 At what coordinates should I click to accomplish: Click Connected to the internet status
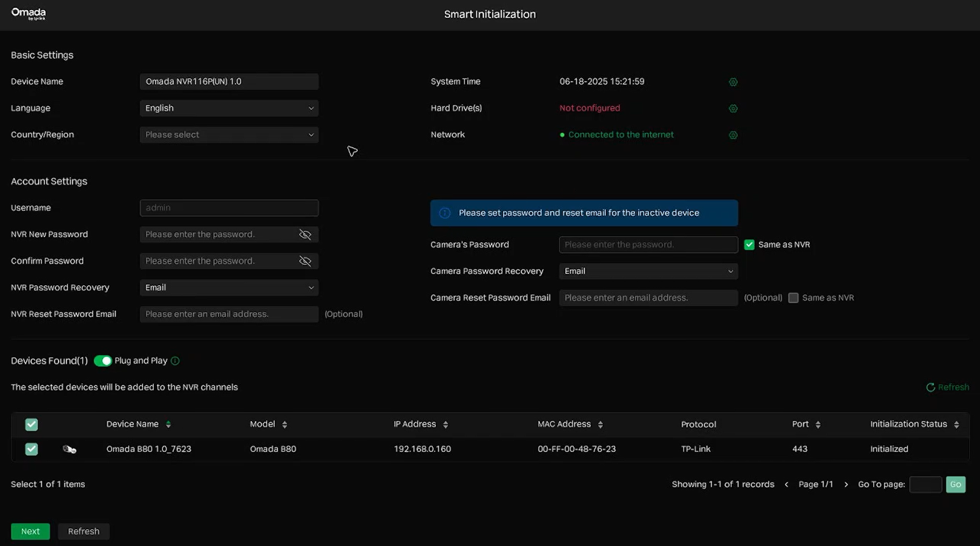(621, 135)
